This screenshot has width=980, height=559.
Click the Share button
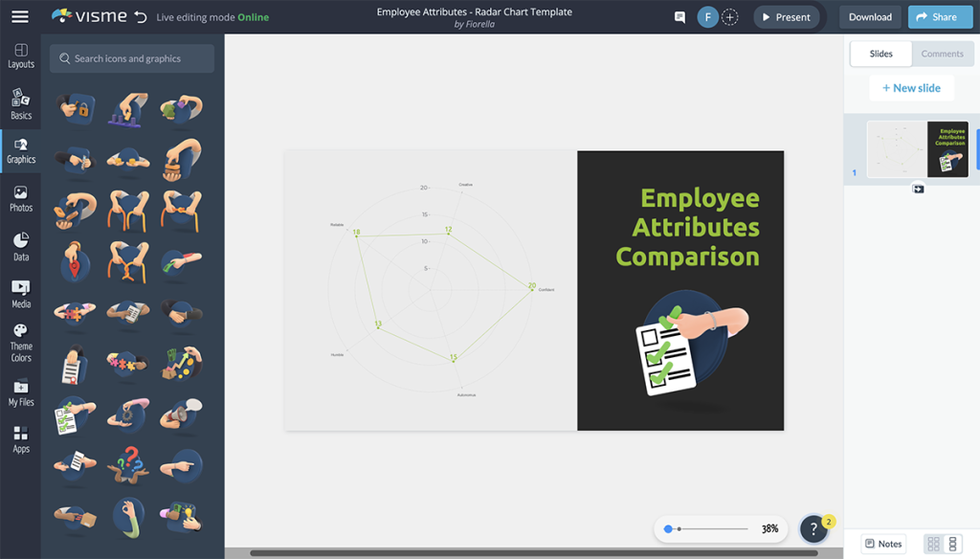[x=940, y=16]
